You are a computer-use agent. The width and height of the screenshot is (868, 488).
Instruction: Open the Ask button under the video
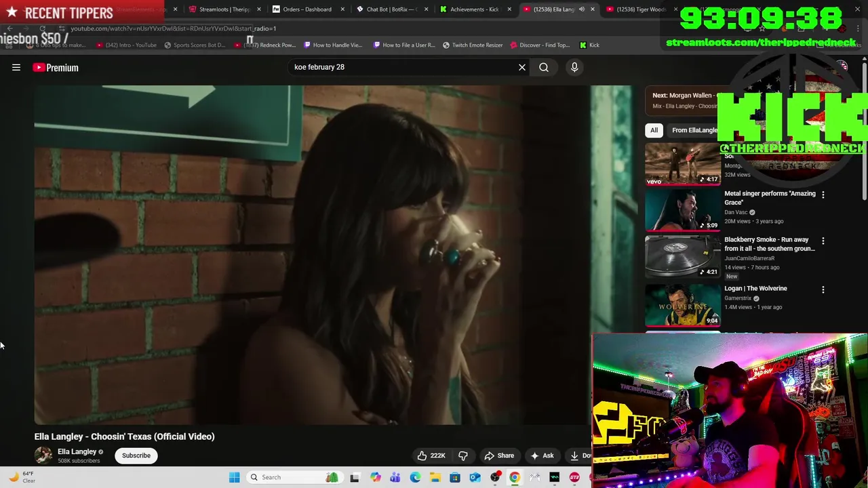[x=542, y=455]
